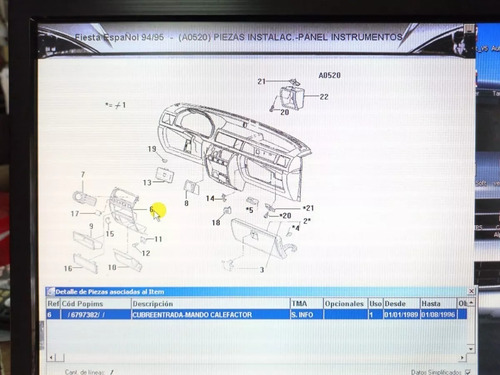This screenshot has height=375, width=500.
Task: Click the 'S. INFO' TMA cell
Action: [307, 315]
